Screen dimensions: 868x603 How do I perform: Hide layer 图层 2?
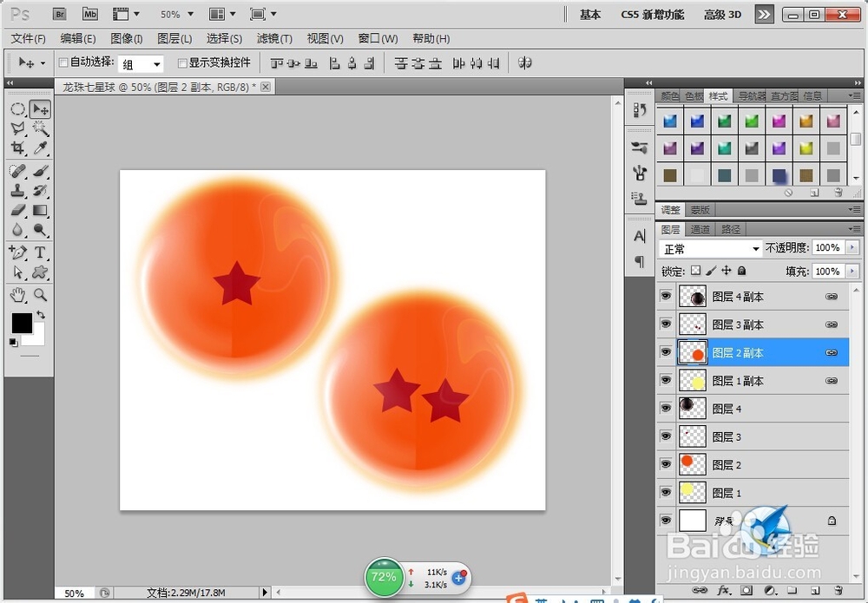[x=666, y=464]
